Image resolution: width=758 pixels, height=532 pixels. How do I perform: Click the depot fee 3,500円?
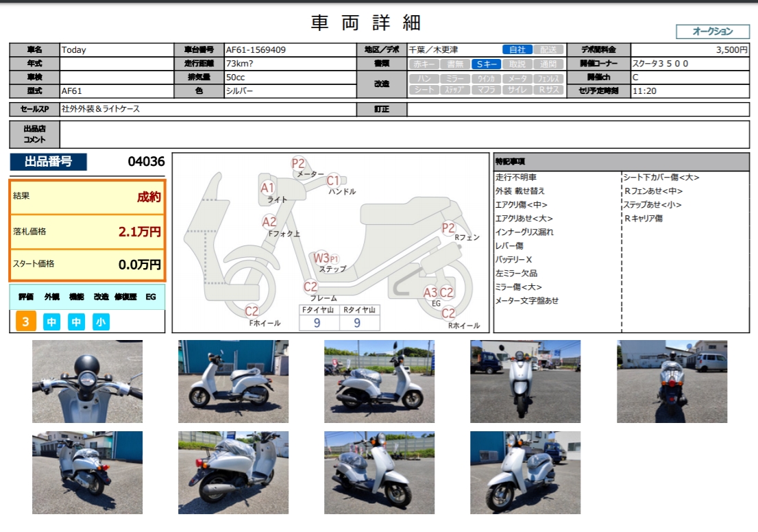732,50
